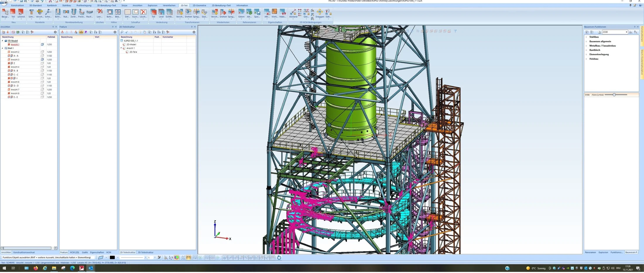The height and width of the screenshot is (273, 644).
Task: Open the Definieren hatch tool
Action: pyautogui.click(x=127, y=13)
